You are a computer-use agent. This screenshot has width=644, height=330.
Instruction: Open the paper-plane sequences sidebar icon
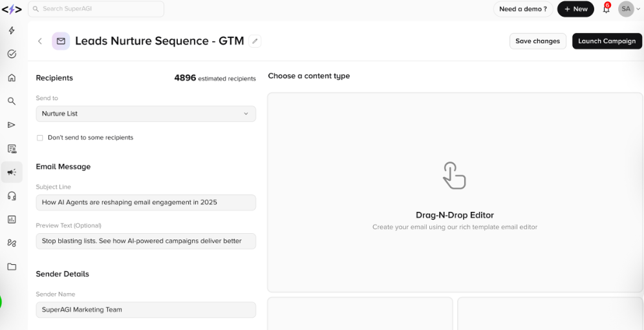12,125
